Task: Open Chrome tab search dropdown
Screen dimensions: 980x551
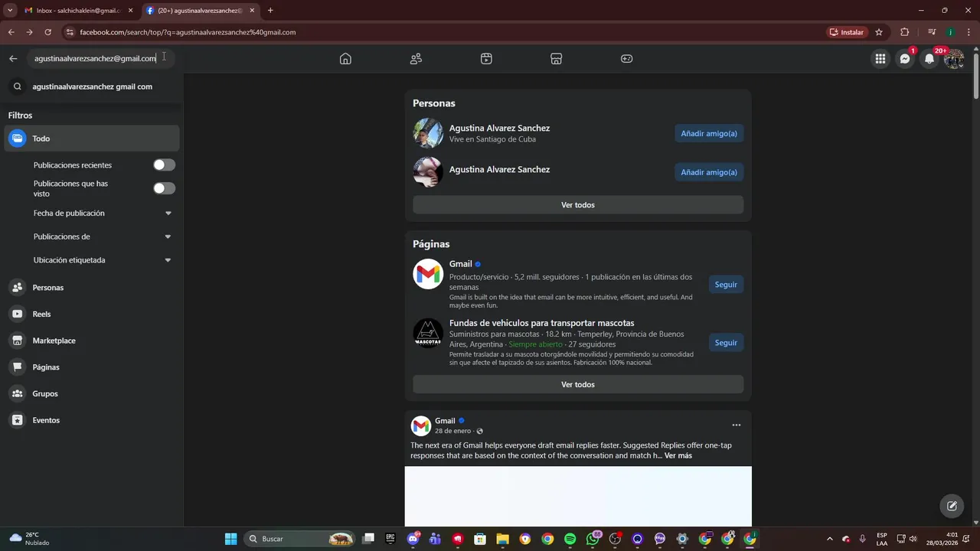Action: pos(10,11)
